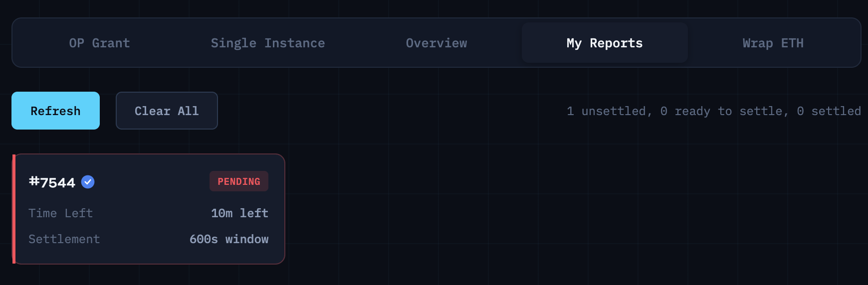Click the PENDING status badge

(x=238, y=181)
